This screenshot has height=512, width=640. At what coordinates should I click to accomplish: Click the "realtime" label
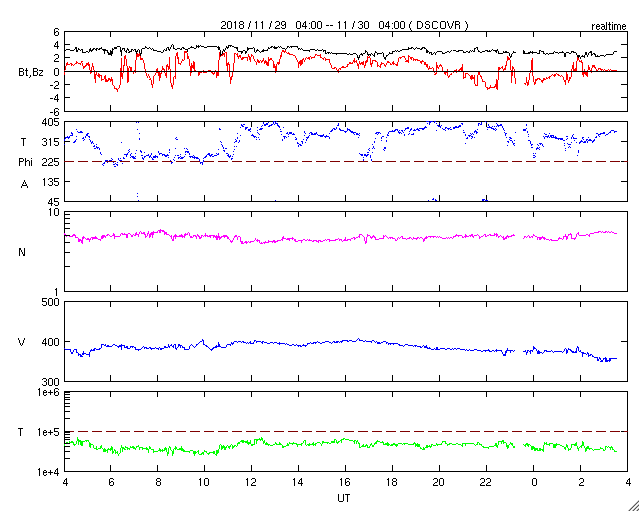click(x=609, y=27)
